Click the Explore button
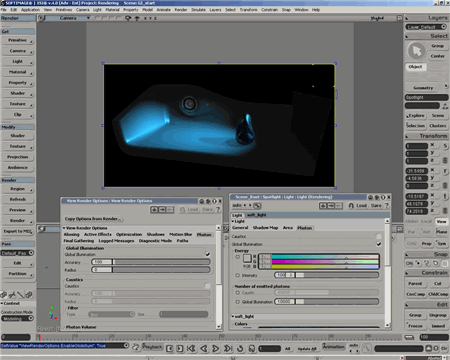 [415, 115]
